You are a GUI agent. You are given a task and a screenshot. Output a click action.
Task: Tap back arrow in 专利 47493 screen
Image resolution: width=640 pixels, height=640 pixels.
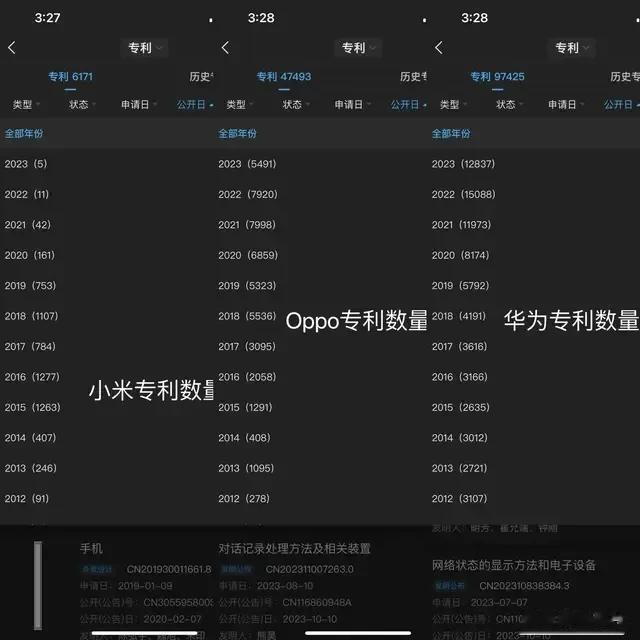[x=225, y=48]
